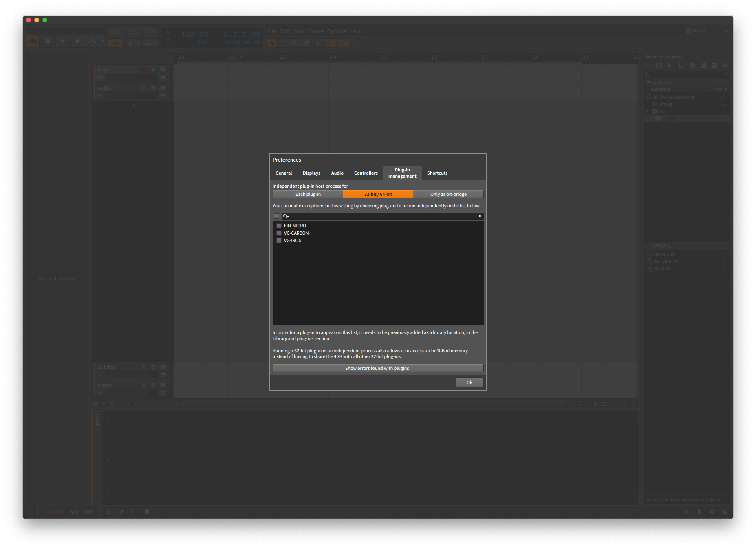Open the Create menu
Image resolution: width=756 pixels, height=549 pixels.
315,31
